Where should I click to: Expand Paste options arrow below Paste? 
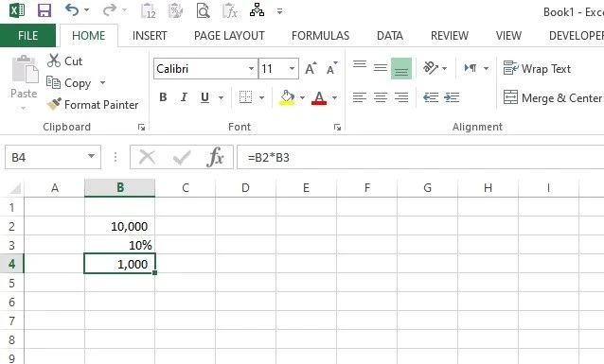(x=23, y=108)
